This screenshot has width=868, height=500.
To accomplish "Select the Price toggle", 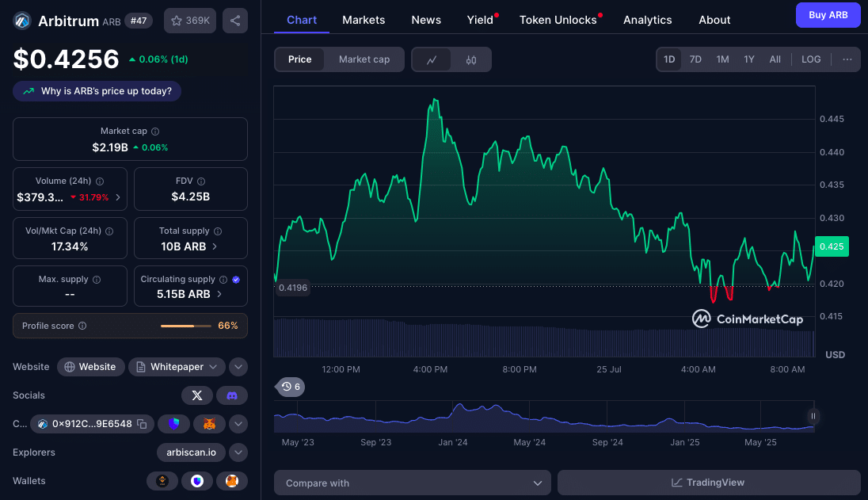I will click(299, 59).
